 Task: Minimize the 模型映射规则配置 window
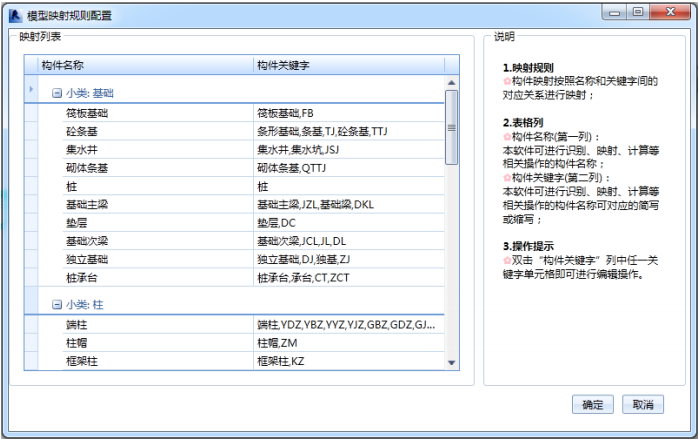coord(615,12)
